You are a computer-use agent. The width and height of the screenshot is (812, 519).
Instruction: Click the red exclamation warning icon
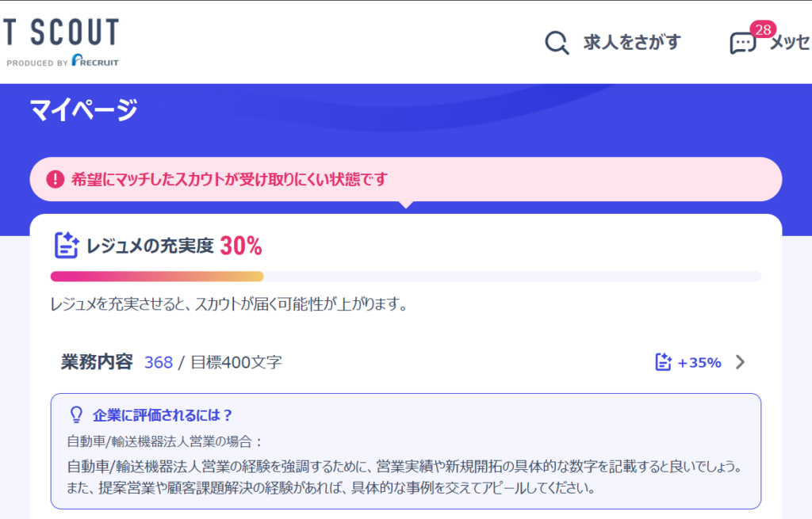(55, 179)
